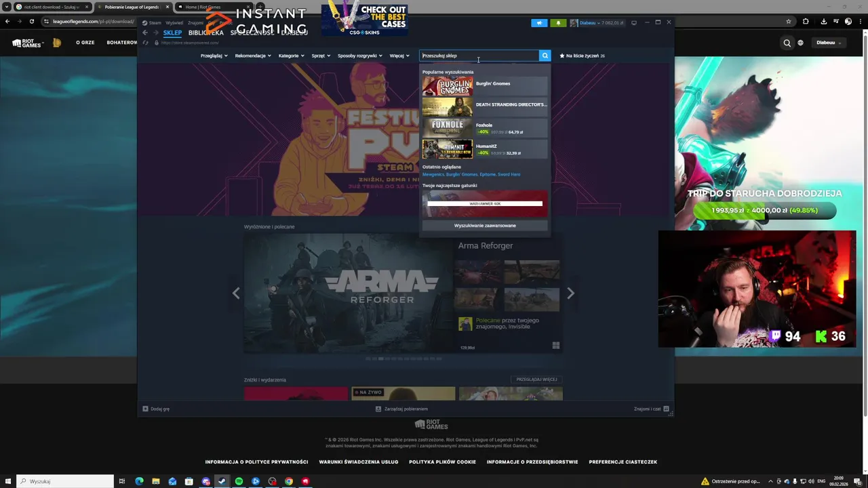Viewport: 868px width, 488px height.
Task: Open Google Chrome from the taskbar
Action: point(289,481)
